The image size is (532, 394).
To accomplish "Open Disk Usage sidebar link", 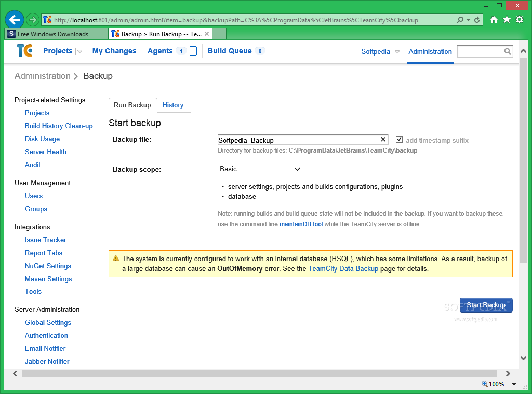I will coord(43,139).
